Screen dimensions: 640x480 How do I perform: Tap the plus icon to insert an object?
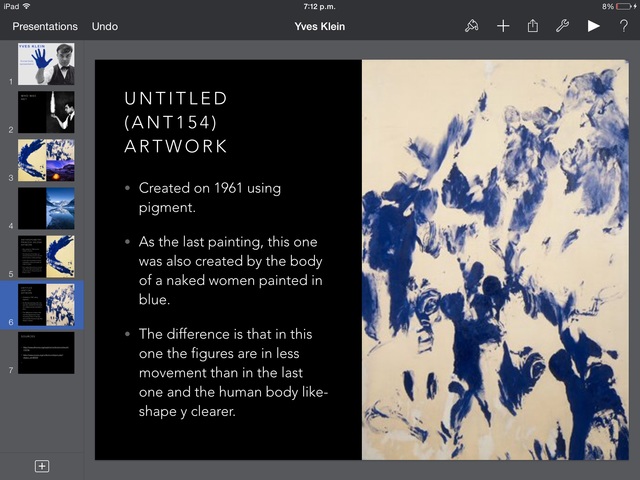(x=503, y=26)
